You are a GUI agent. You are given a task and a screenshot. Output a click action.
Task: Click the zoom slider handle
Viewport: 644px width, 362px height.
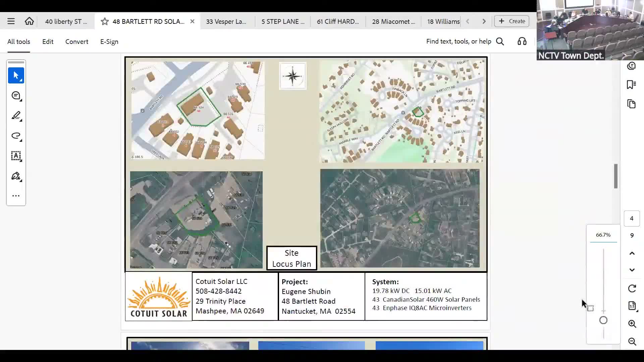[603, 320]
